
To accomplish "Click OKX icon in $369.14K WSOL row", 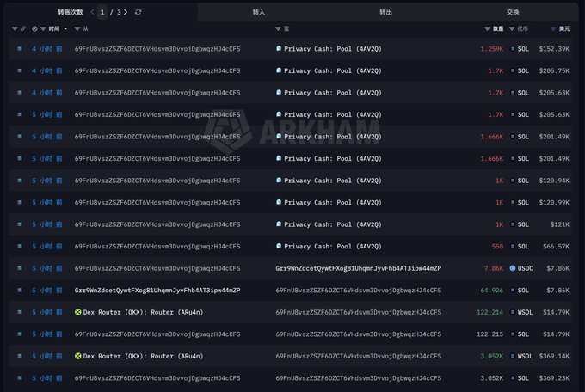I will [x=78, y=356].
